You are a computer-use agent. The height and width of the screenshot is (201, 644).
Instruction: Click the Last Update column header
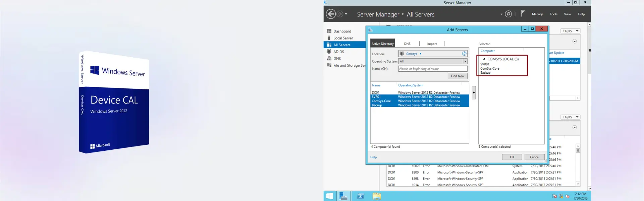[557, 53]
